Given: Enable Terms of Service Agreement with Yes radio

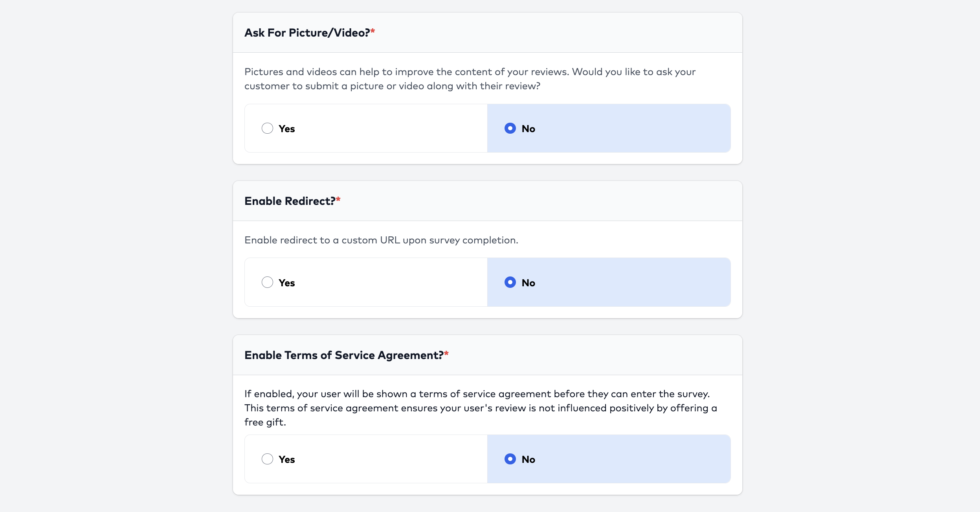Looking at the screenshot, I should point(267,459).
